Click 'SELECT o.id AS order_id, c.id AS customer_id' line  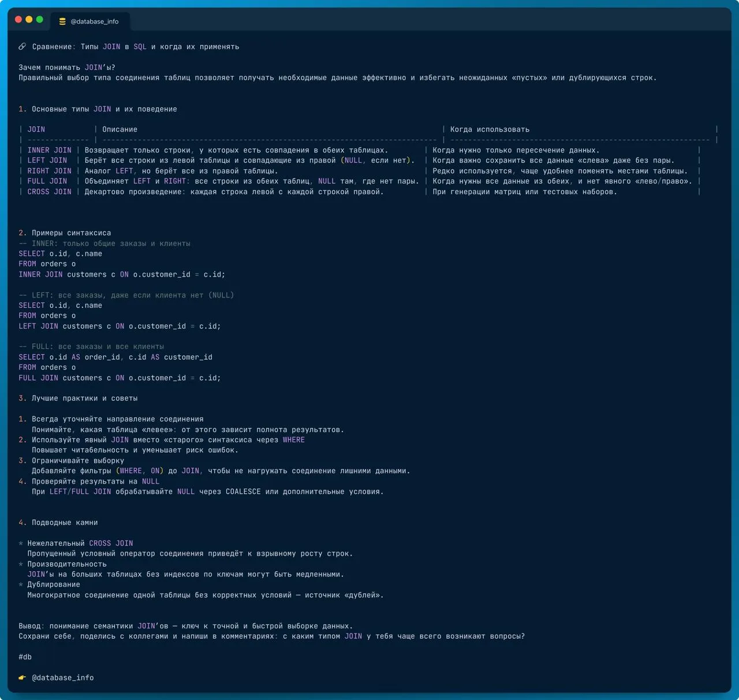click(x=115, y=358)
